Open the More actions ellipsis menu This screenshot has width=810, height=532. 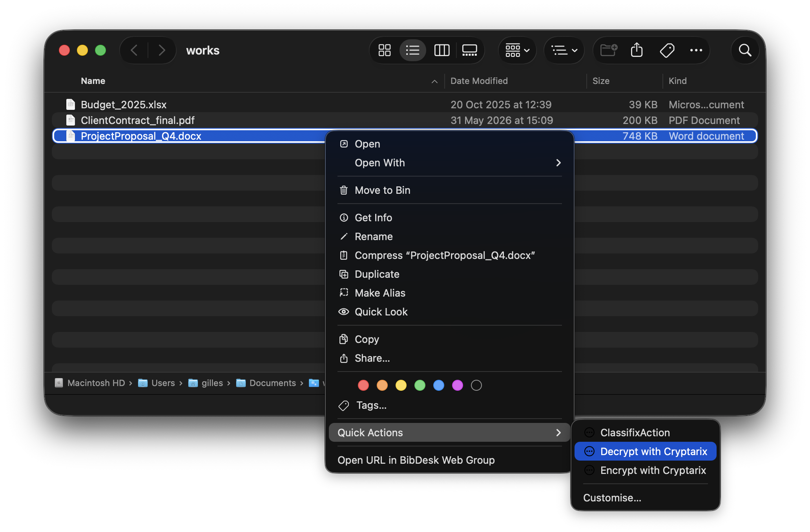point(696,50)
